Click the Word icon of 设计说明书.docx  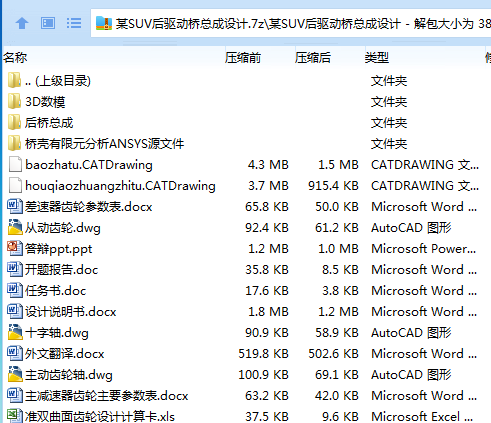(15, 312)
